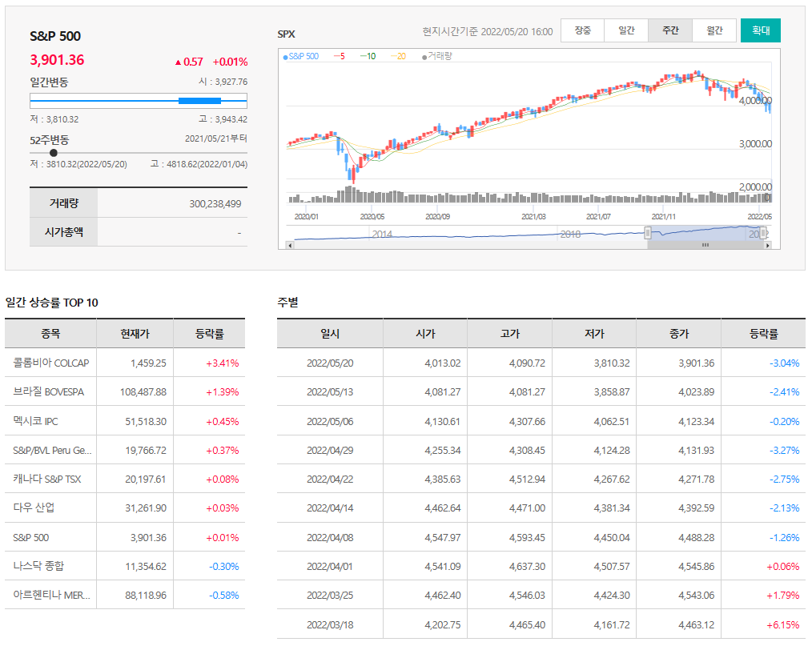The height and width of the screenshot is (646, 812).
Task: Switch chart to 일간 daily tab
Action: coord(626,30)
